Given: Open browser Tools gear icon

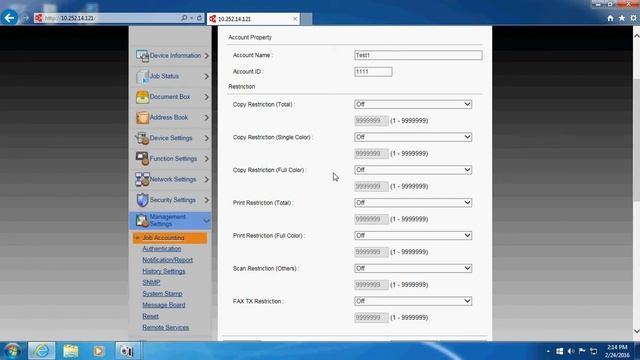Looking at the screenshot, I should pyautogui.click(x=633, y=18).
